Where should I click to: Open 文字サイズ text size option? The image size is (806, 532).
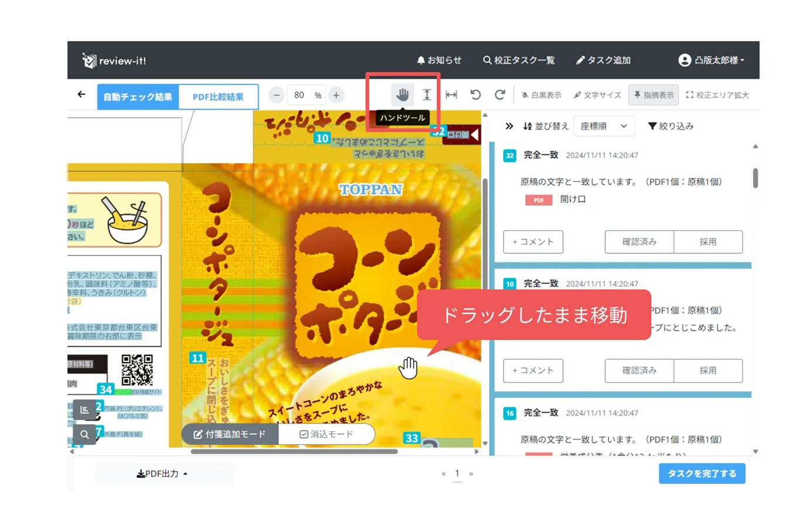(x=597, y=95)
